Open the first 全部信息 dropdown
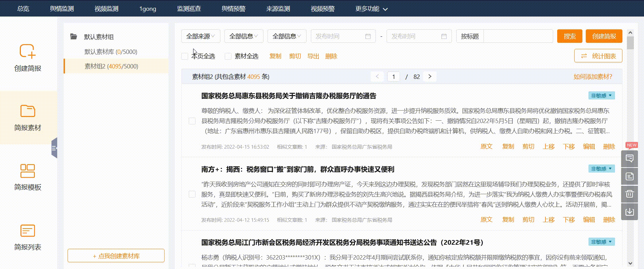The height and width of the screenshot is (269, 644). pyautogui.click(x=244, y=36)
